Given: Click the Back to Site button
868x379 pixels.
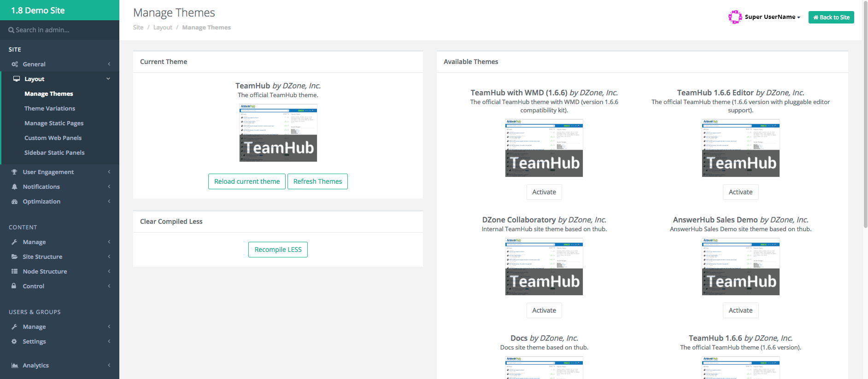Looking at the screenshot, I should click(x=831, y=17).
